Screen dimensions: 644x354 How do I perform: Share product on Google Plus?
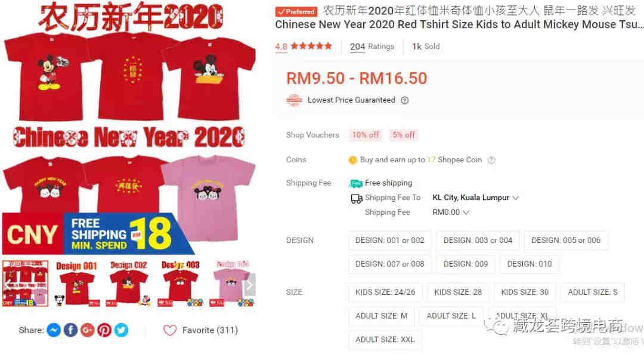coord(88,330)
